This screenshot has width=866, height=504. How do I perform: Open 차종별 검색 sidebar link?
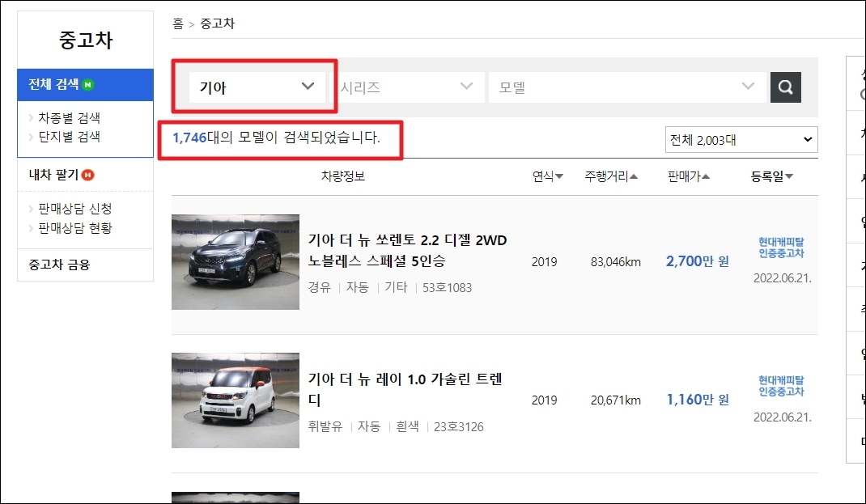(x=69, y=117)
